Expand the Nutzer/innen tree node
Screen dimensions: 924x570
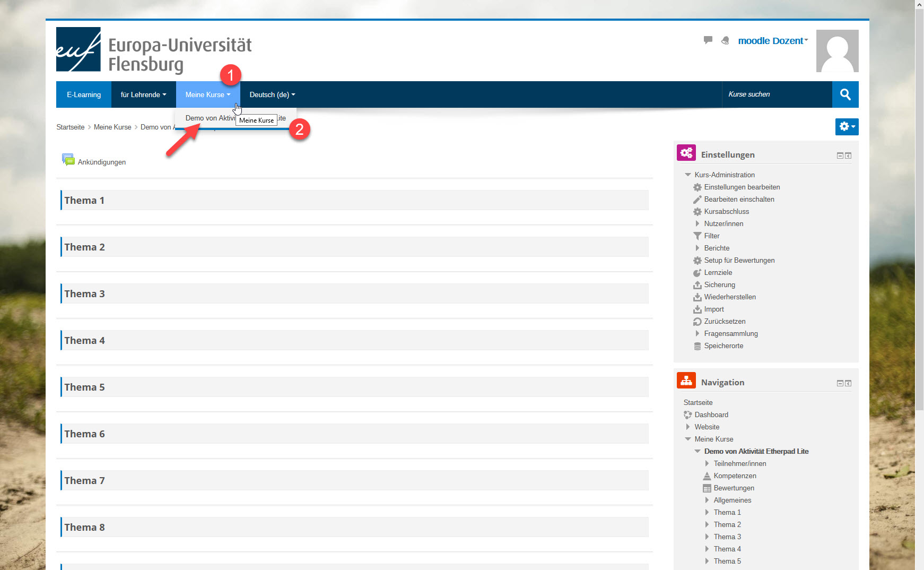[x=698, y=224]
